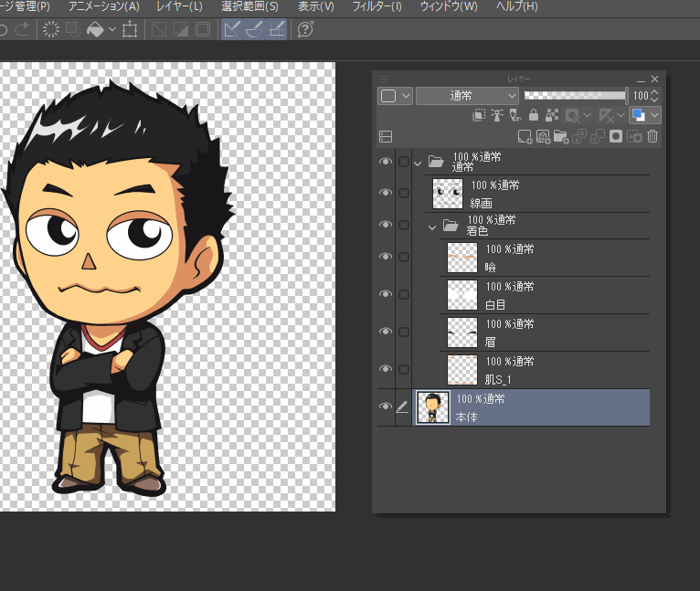Create a new layer folder
The height and width of the screenshot is (591, 700).
(560, 136)
